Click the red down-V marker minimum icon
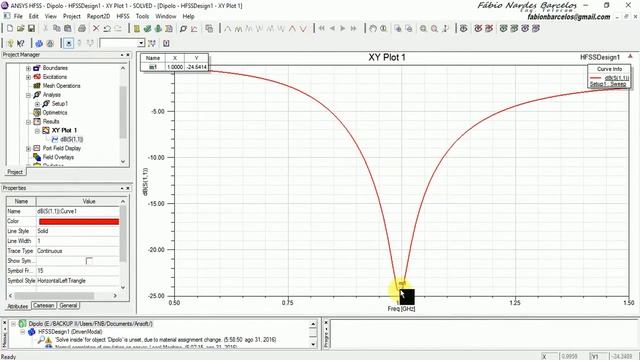Viewport: 640px width, 360px height. [x=303, y=29]
